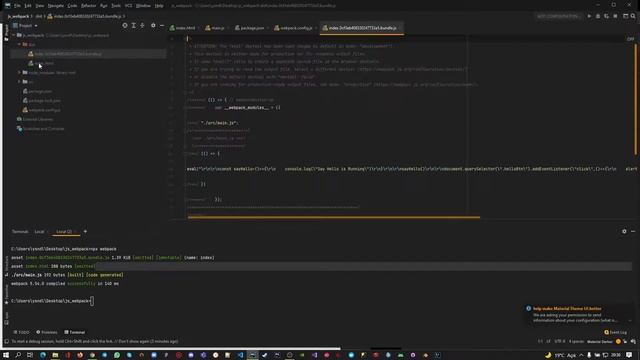Screen dimensions: 640x360
Task: Click the Material Theme UI notification title
Action: [567, 309]
